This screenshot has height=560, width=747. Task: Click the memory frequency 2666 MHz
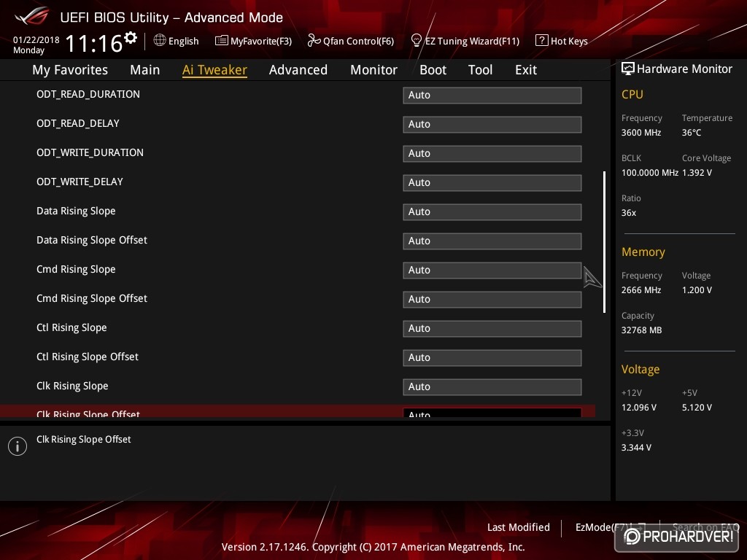[641, 290]
